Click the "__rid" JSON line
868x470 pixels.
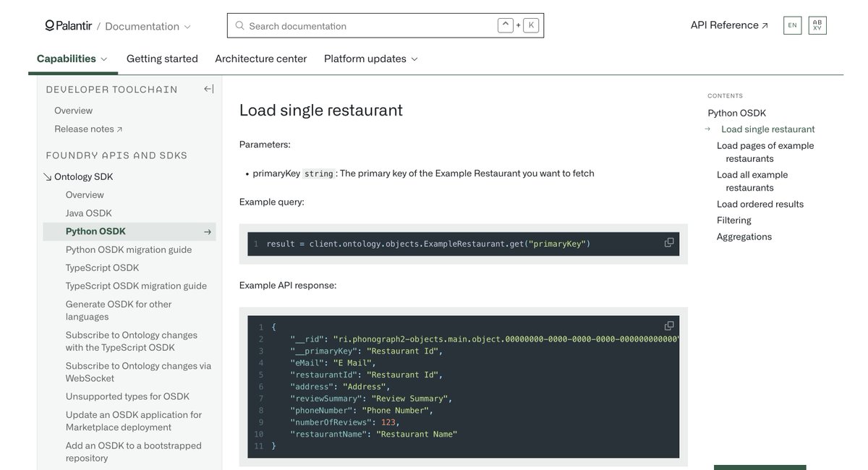click(x=484, y=339)
